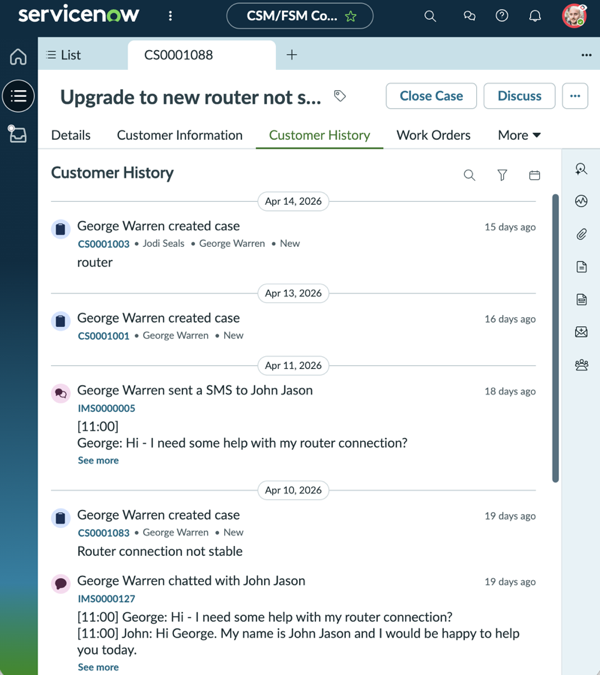Open attachments paperclip in right panel
This screenshot has height=675, width=600.
coord(581,234)
